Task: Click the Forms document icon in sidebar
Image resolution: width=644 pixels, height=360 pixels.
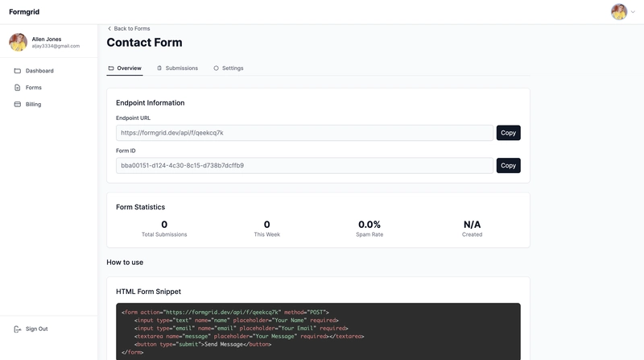Action: (x=18, y=88)
